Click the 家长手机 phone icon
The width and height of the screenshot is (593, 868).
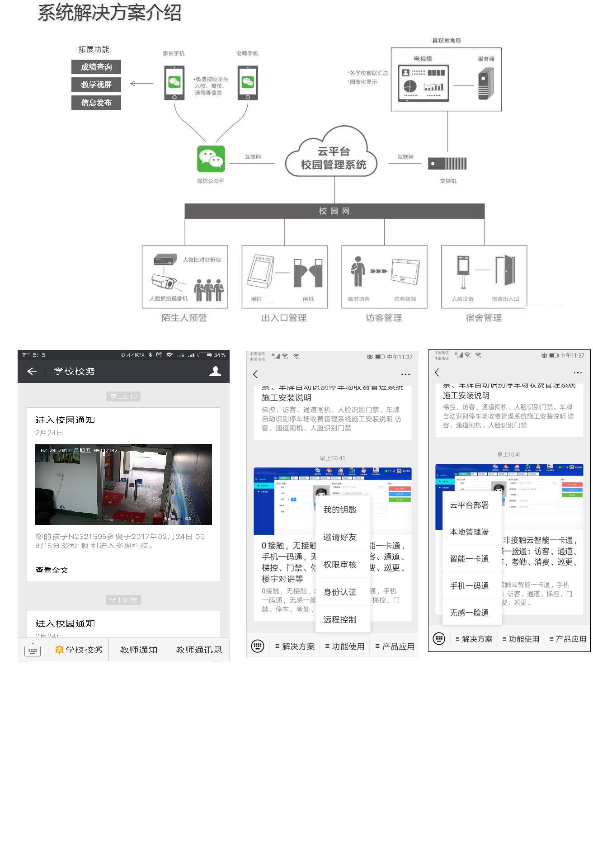click(x=174, y=83)
